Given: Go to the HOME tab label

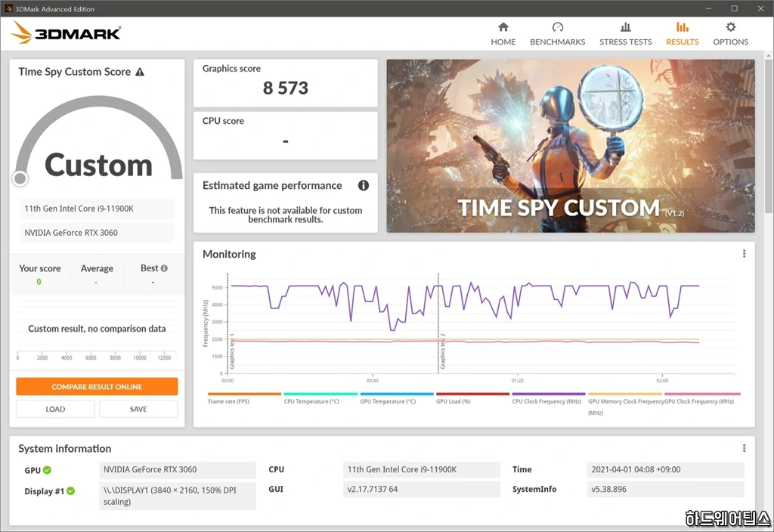Looking at the screenshot, I should point(503,42).
